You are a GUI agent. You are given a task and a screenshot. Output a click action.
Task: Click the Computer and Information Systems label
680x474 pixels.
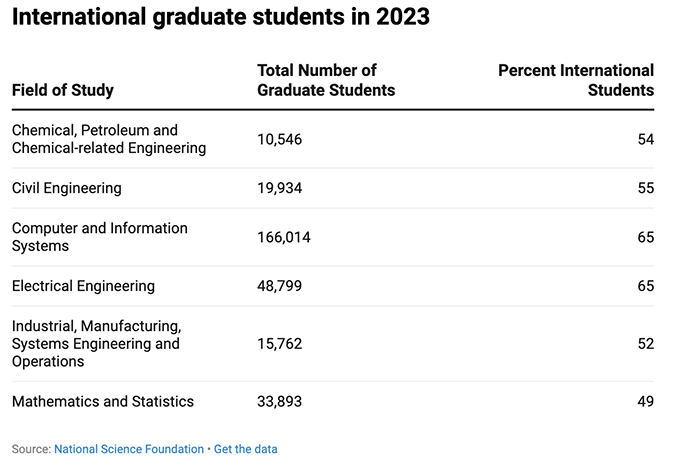click(x=99, y=237)
